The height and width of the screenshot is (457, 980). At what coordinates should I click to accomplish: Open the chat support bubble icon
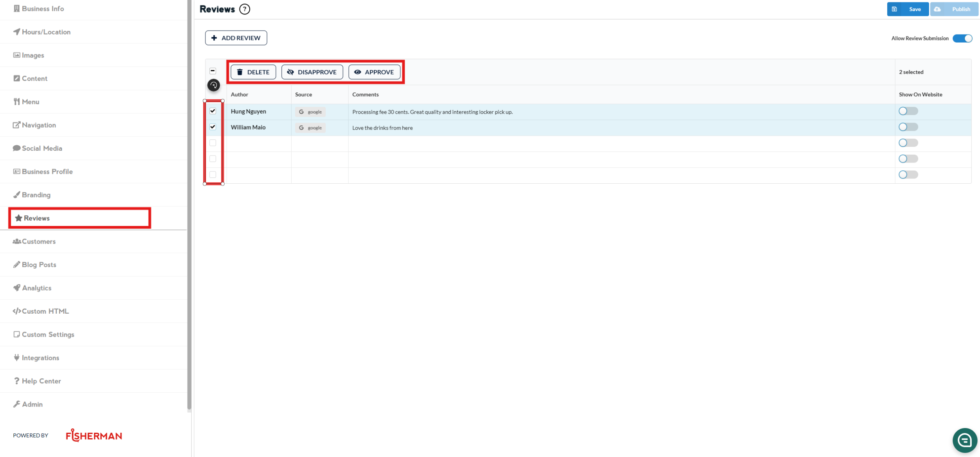(964, 440)
